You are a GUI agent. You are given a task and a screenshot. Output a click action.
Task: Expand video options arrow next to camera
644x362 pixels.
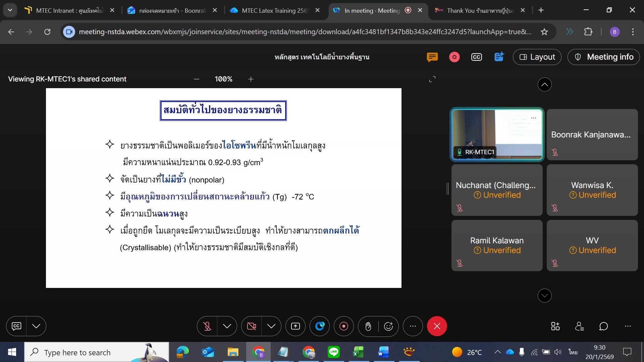(x=271, y=326)
